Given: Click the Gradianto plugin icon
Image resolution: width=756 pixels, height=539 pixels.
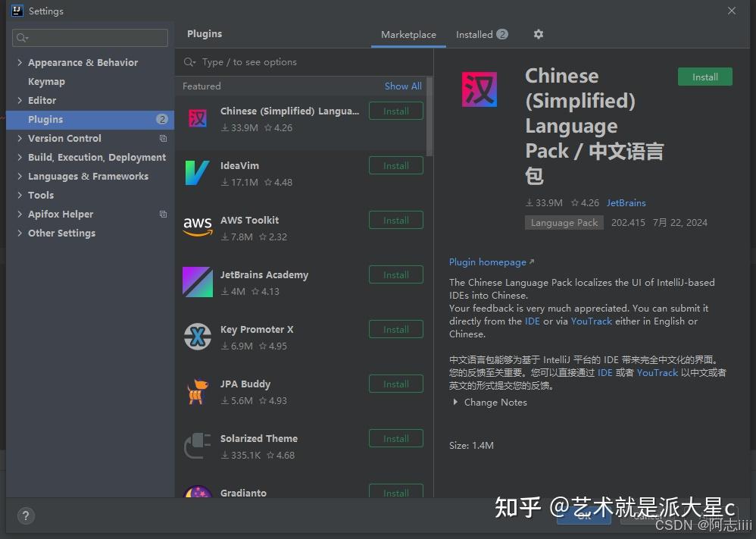Looking at the screenshot, I should coord(197,492).
